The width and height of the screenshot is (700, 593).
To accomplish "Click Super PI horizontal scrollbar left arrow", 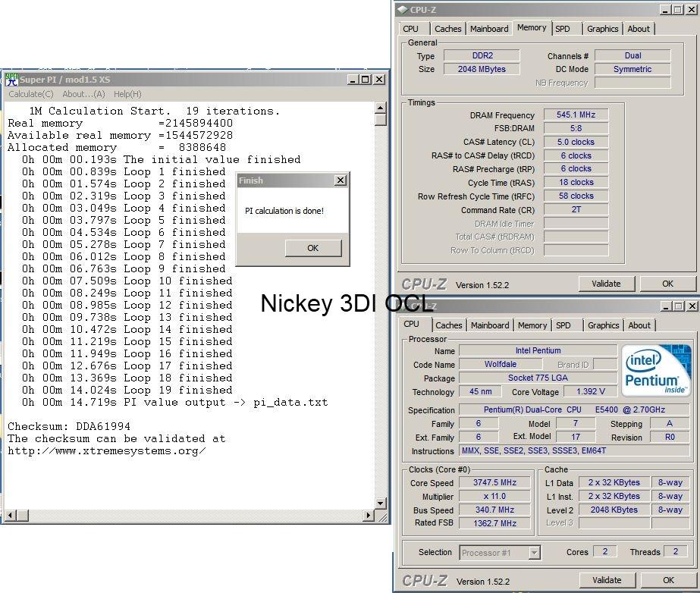I will (x=11, y=516).
